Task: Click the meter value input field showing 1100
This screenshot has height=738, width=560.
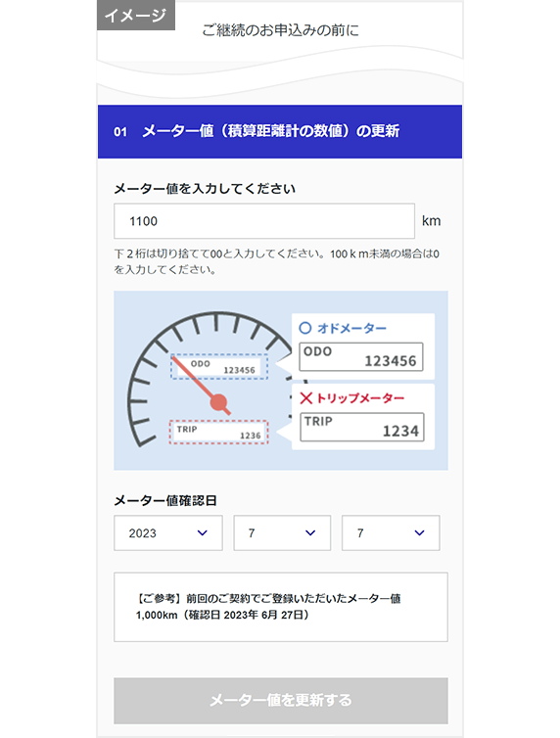Action: (x=264, y=221)
